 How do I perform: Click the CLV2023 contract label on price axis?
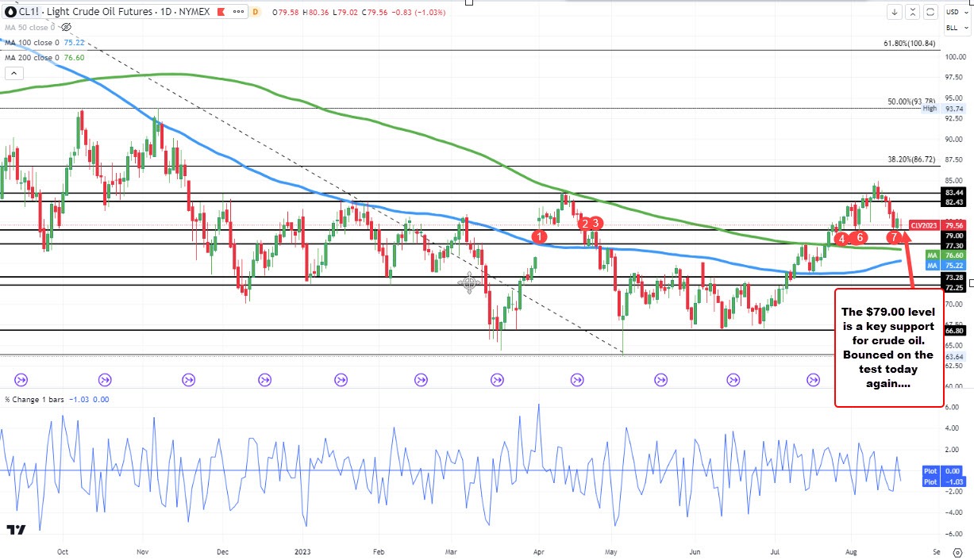click(926, 224)
